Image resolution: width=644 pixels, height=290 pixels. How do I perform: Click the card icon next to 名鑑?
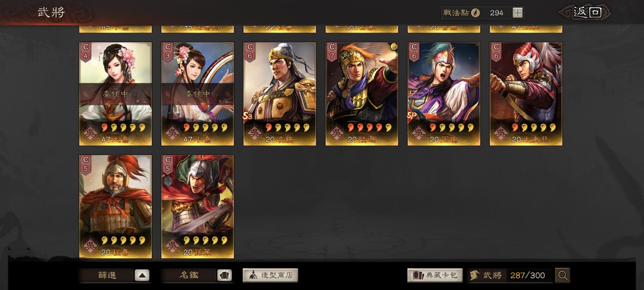(x=224, y=275)
